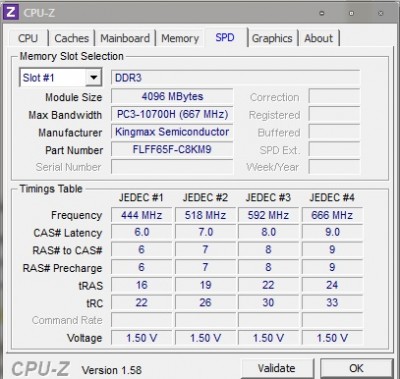Viewport: 400px width, 379px height.
Task: Click the JEDEC #3 column header
Action: pos(268,198)
